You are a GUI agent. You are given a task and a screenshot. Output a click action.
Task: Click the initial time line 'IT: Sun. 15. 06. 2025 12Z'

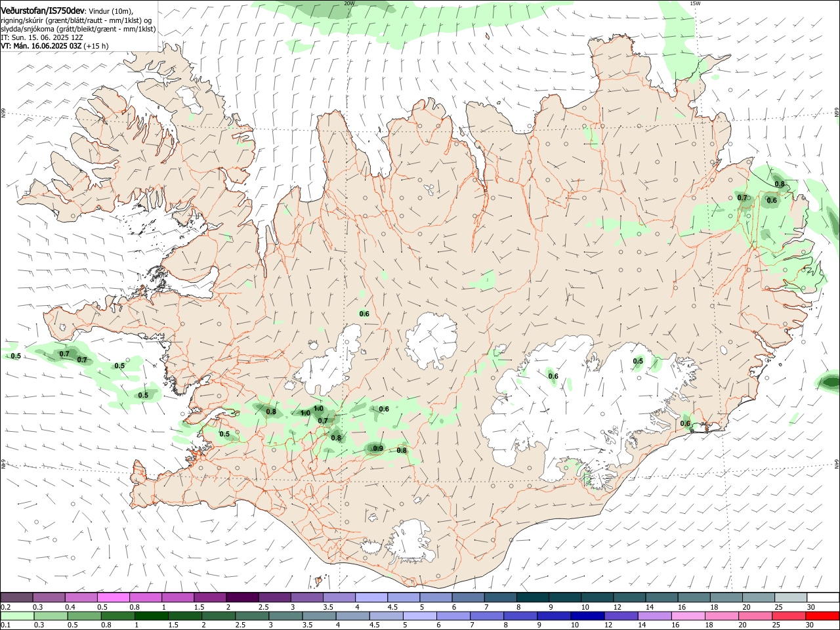(x=42, y=37)
